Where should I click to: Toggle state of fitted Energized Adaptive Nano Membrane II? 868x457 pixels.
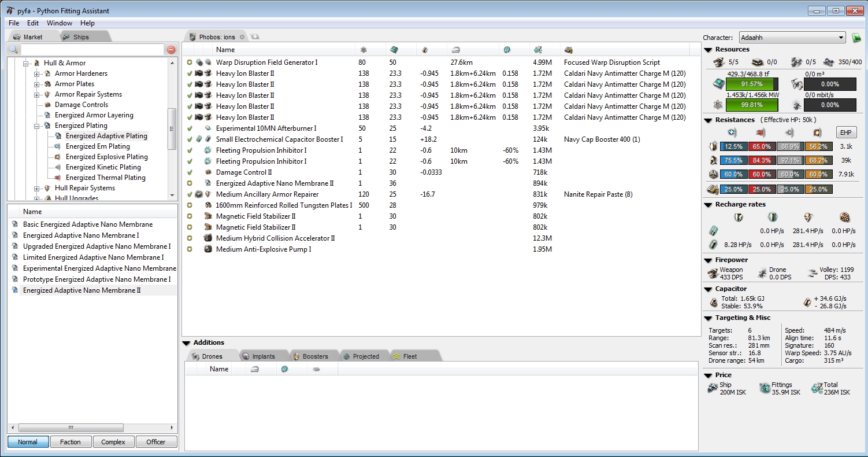[x=190, y=183]
